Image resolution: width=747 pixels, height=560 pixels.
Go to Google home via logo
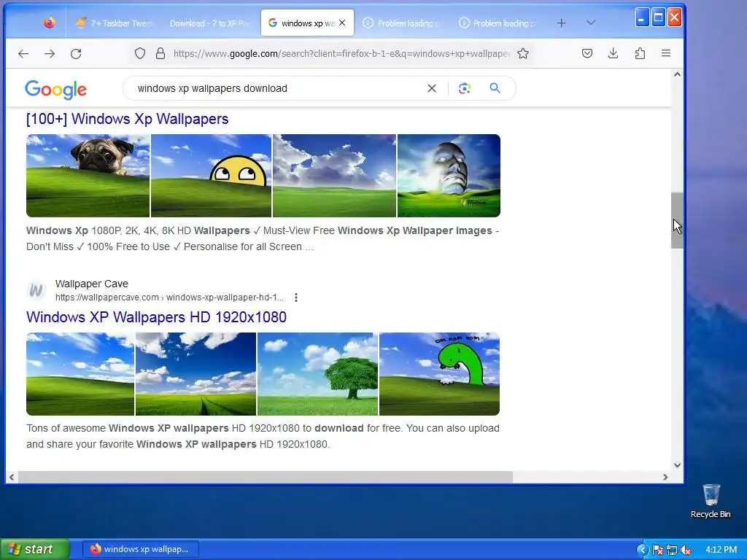coord(55,90)
